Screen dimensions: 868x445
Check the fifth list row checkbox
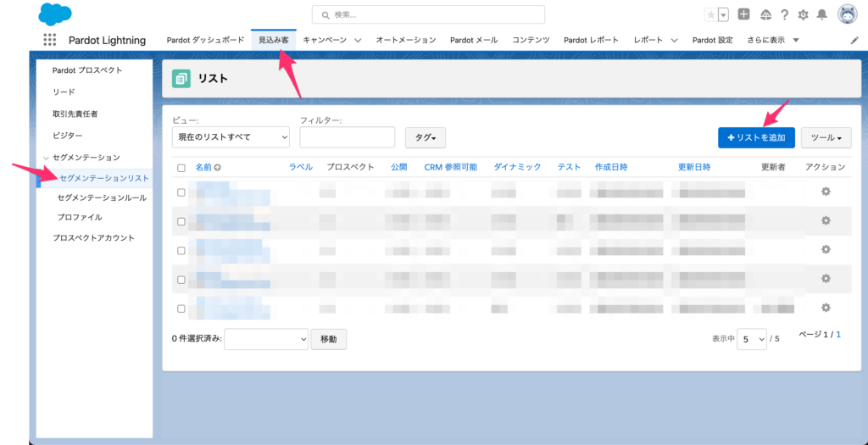(181, 309)
